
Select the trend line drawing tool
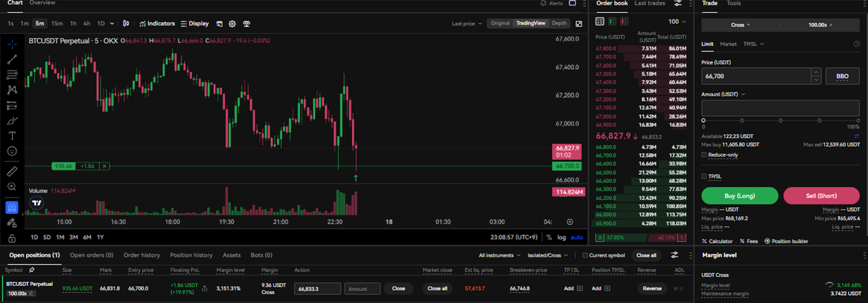pos(12,59)
